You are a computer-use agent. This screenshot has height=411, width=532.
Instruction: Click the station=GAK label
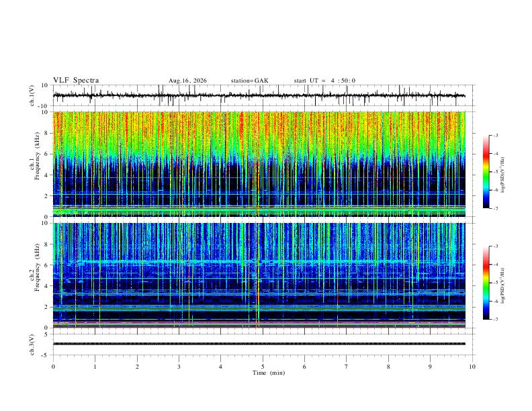tap(249, 81)
